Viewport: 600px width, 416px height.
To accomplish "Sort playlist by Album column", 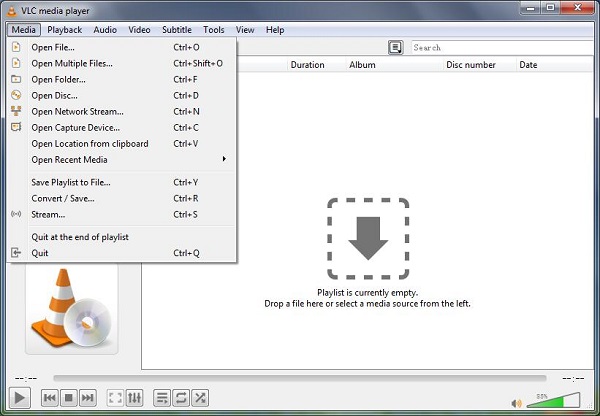I will 395,65.
